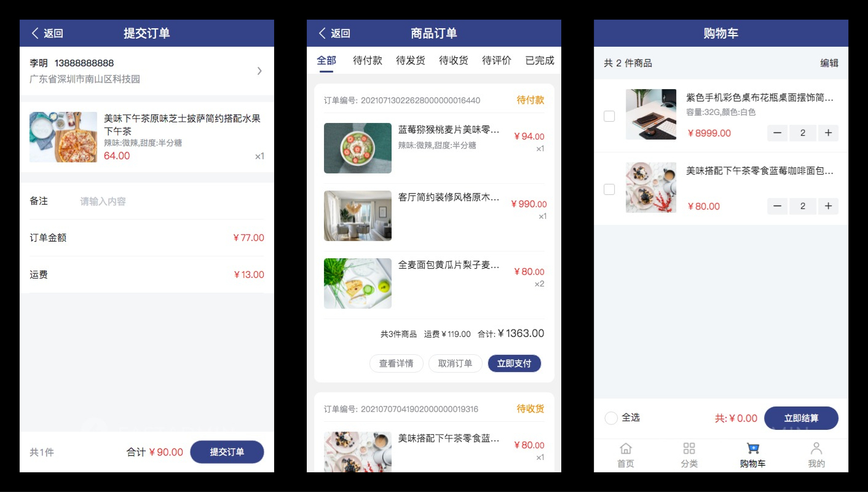This screenshot has height=492, width=868.
Task: Switch to the 待评价 tab
Action: pyautogui.click(x=497, y=60)
